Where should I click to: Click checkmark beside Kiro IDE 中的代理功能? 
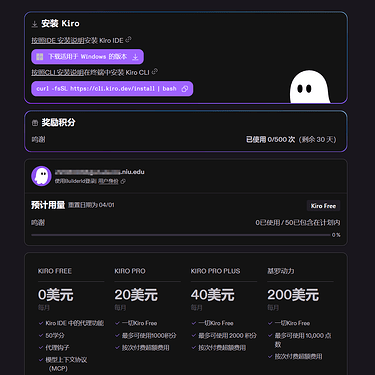tap(41, 323)
